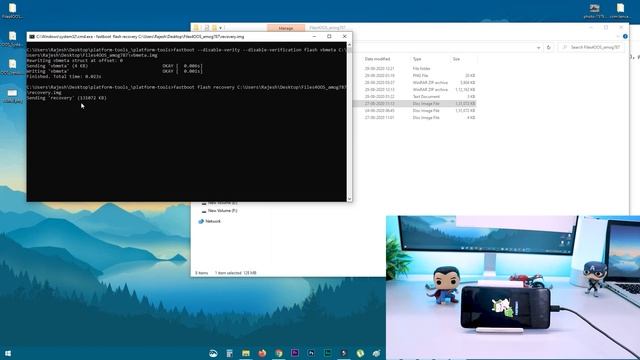Open the calculator taskbar icon
Viewport: 640px width, 360px height.
229,353
